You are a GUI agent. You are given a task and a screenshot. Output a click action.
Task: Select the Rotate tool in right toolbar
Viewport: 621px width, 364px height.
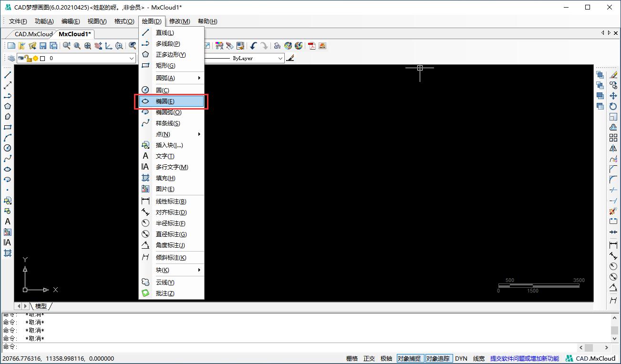pyautogui.click(x=613, y=106)
